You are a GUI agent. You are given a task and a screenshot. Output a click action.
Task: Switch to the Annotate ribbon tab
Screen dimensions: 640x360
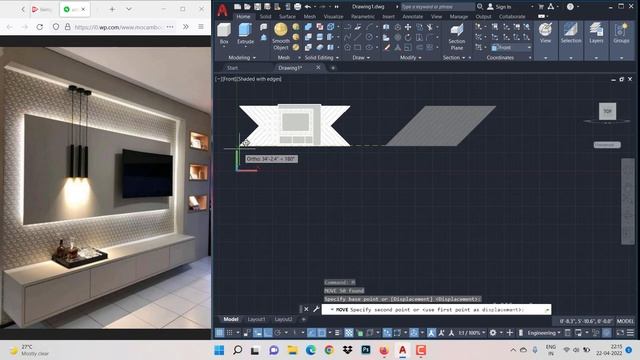(x=413, y=17)
